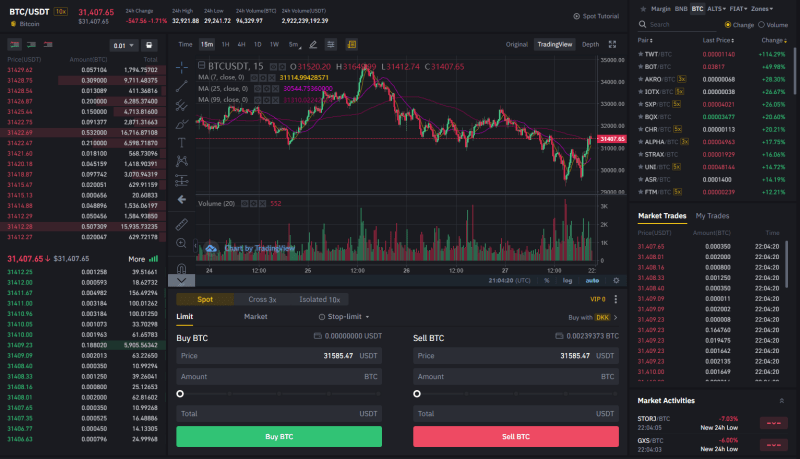
Task: Open the My Trades tab
Action: [712, 216]
